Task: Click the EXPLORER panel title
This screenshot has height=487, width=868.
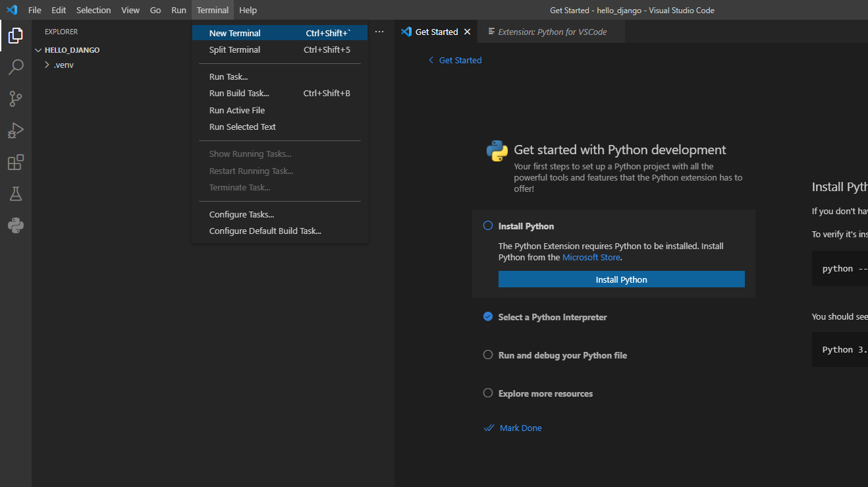Action: point(61,32)
